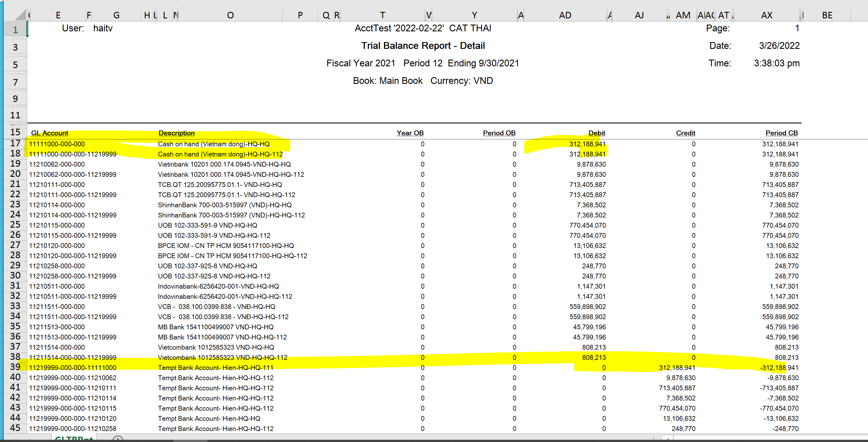Viewport: 868px width, 442px height.
Task: Click the 'Debit' column heading
Action: [x=597, y=133]
